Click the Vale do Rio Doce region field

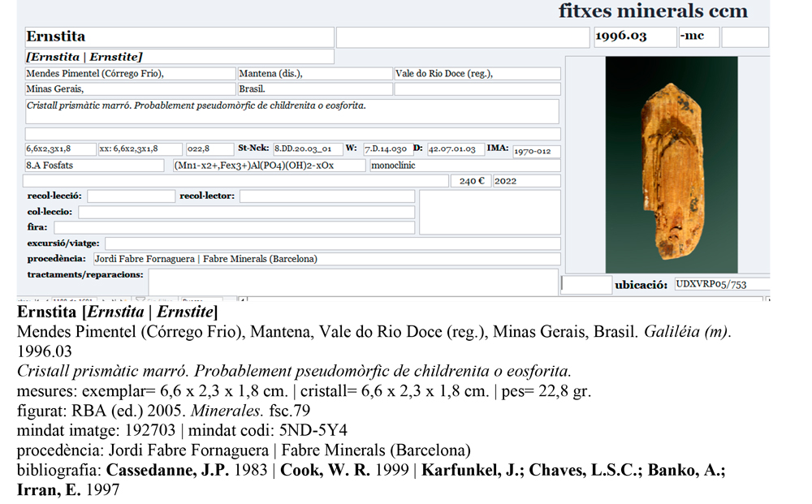point(477,74)
